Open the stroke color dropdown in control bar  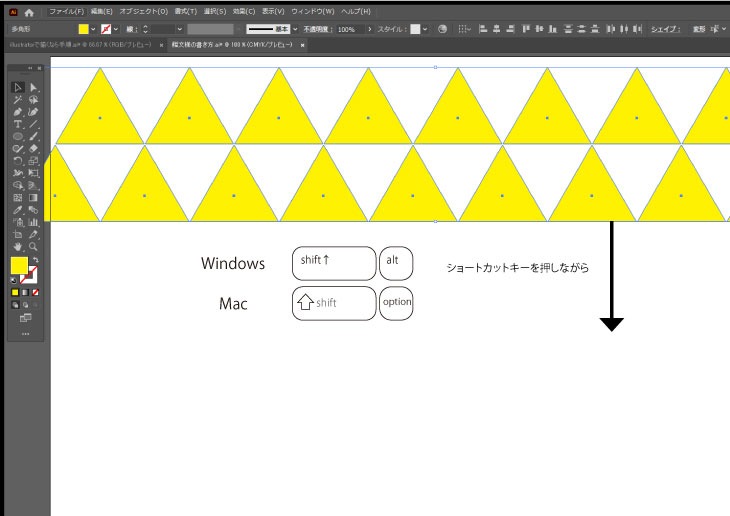click(x=117, y=30)
